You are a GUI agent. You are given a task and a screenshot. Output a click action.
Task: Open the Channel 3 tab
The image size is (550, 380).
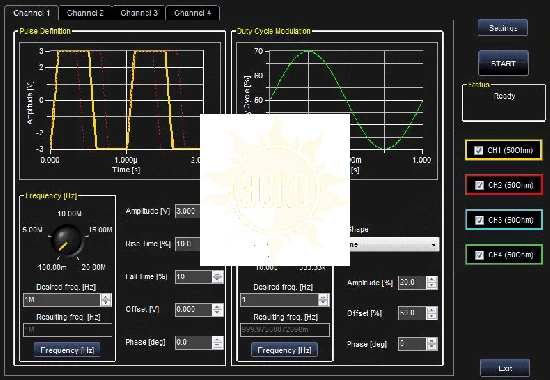139,13
